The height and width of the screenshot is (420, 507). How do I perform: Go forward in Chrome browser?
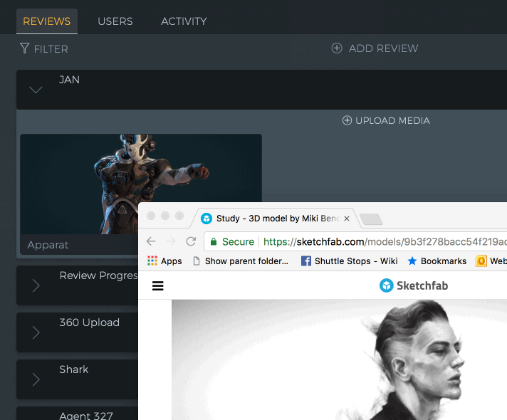171,241
